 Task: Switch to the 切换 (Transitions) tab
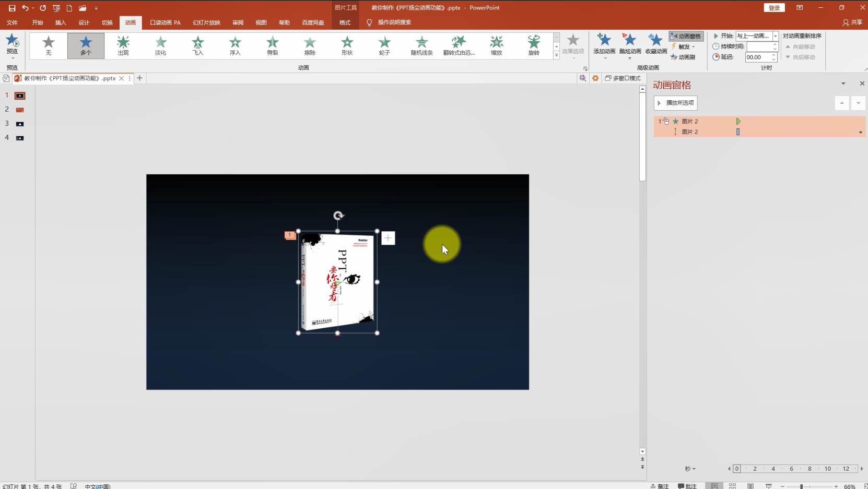(107, 22)
